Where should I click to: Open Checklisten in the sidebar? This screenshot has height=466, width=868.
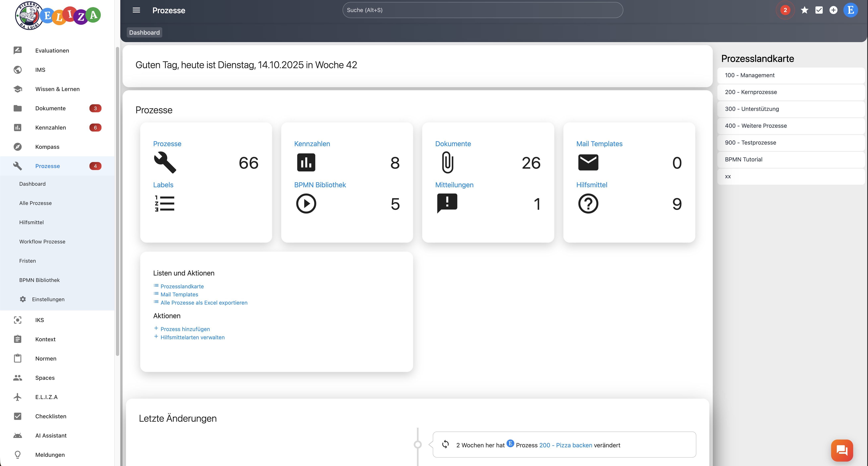click(x=51, y=416)
